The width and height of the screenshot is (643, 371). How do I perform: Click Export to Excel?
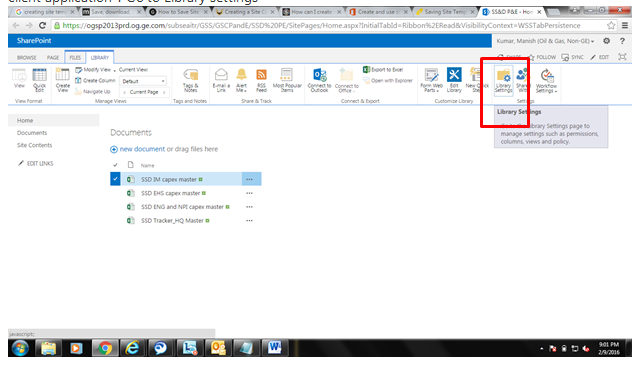click(383, 70)
